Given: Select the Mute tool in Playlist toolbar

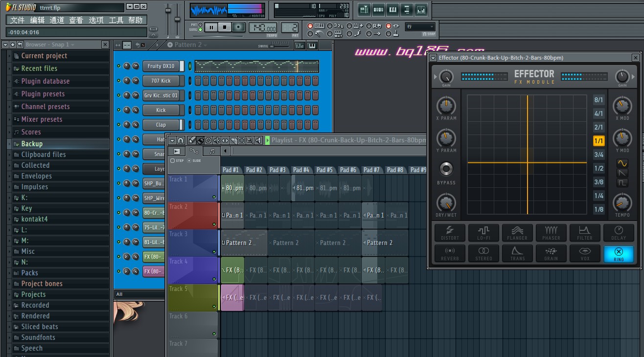Looking at the screenshot, I should tap(217, 140).
